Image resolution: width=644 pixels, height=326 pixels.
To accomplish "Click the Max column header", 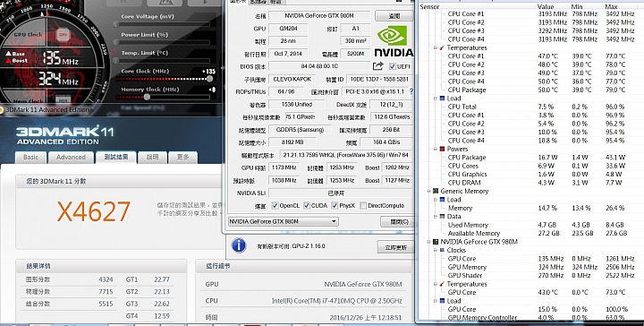I will click(x=611, y=6).
